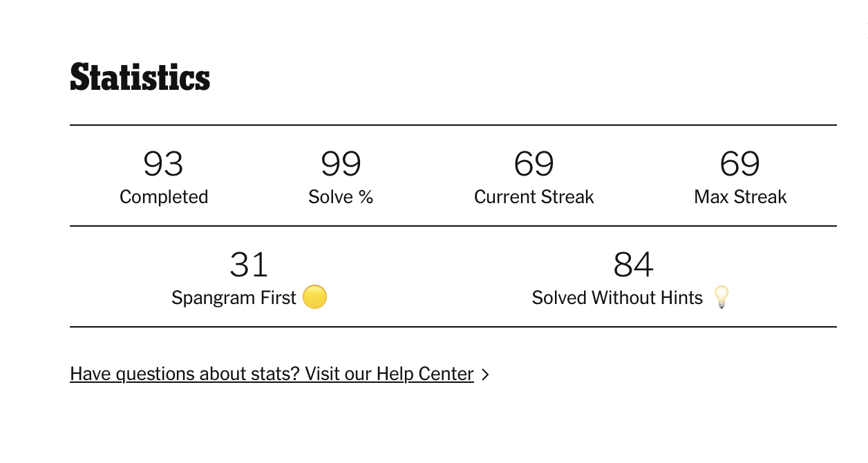Select the Max Streak number 69

tap(739, 164)
